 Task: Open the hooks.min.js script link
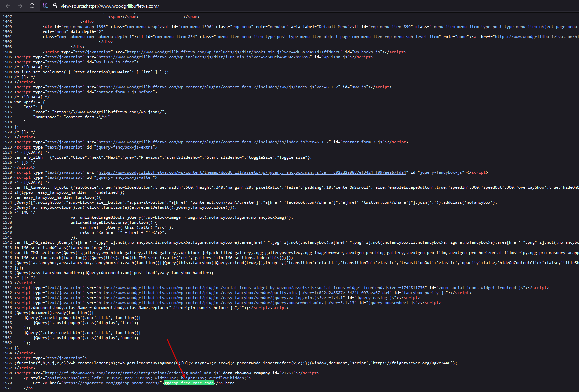click(x=233, y=52)
